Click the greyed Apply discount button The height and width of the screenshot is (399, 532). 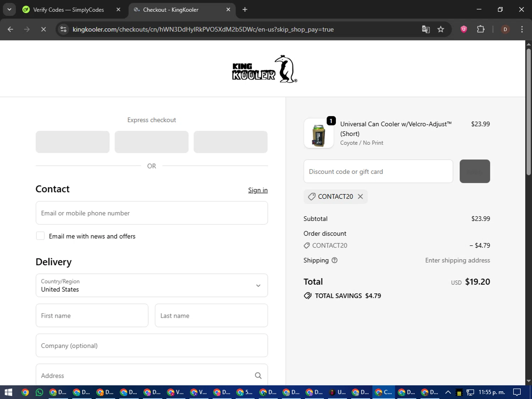(475, 171)
